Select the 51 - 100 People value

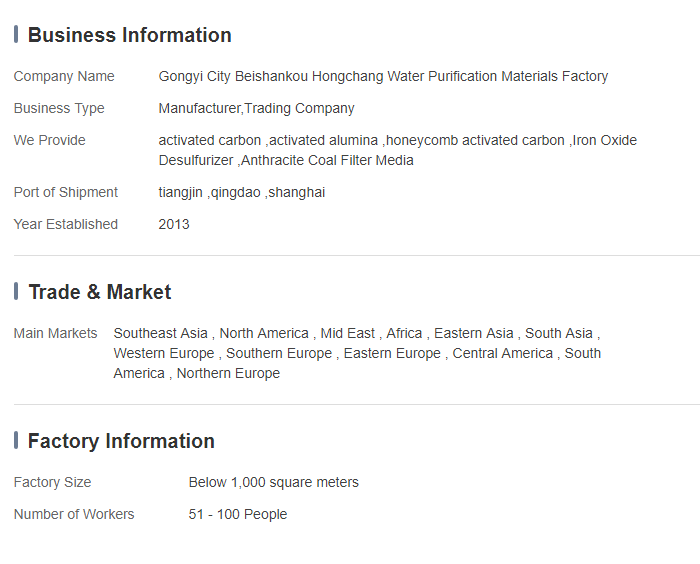237,514
